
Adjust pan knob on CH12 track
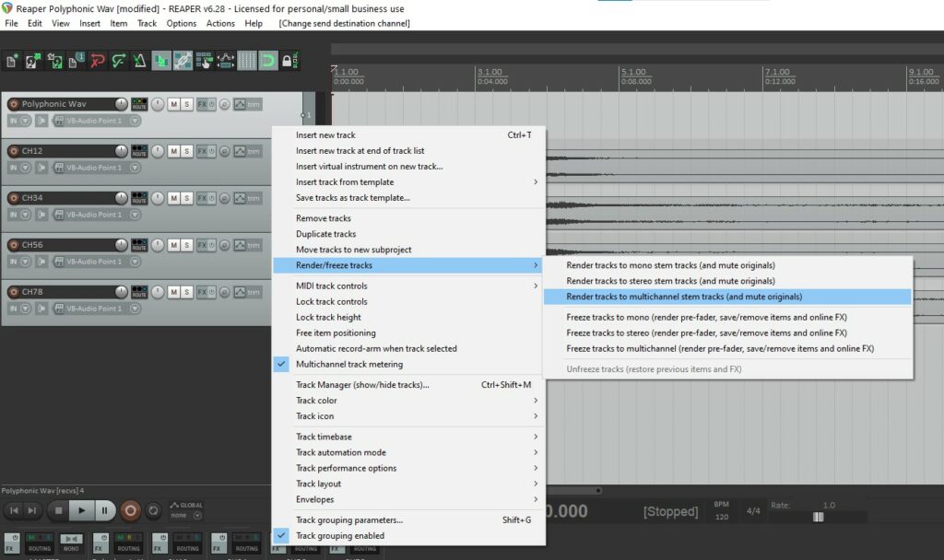click(157, 151)
